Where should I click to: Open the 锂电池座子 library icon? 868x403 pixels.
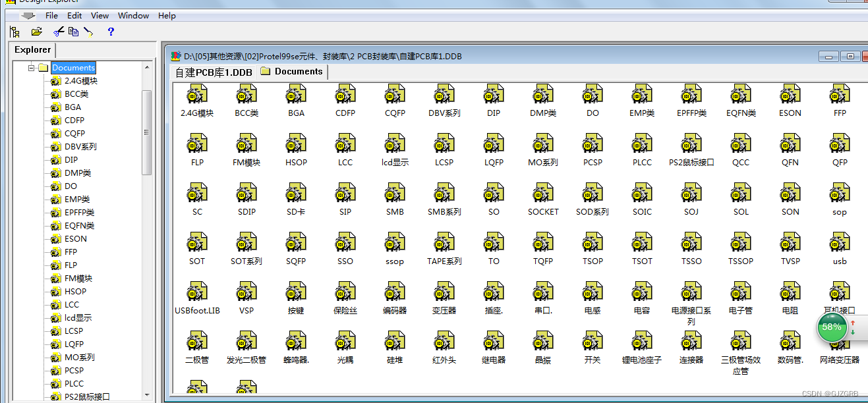pos(642,341)
